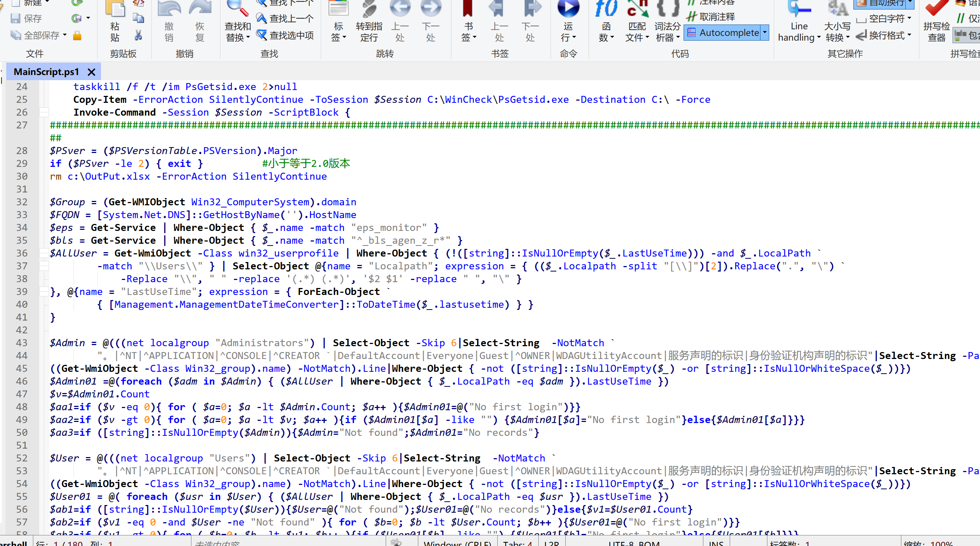Click the Copy documents icon
Viewport: 980px width, 546px height.
click(x=138, y=18)
